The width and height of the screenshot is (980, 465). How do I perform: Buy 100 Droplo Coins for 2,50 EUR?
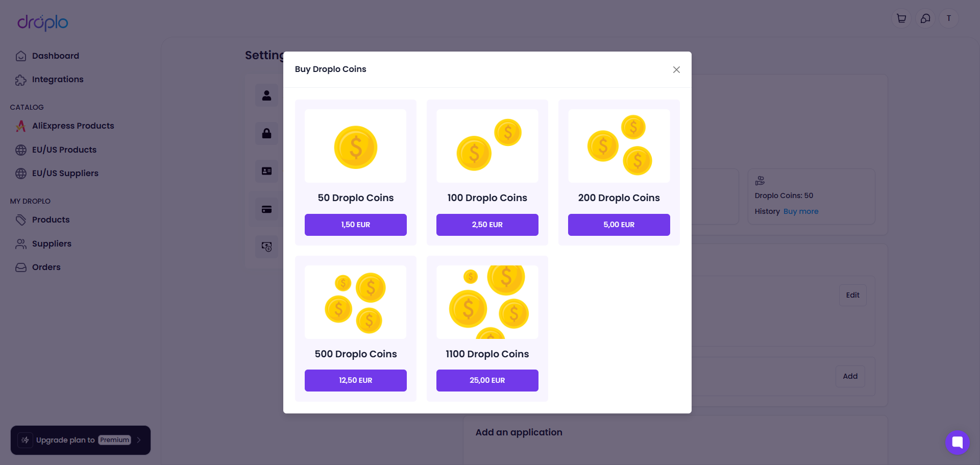click(487, 225)
